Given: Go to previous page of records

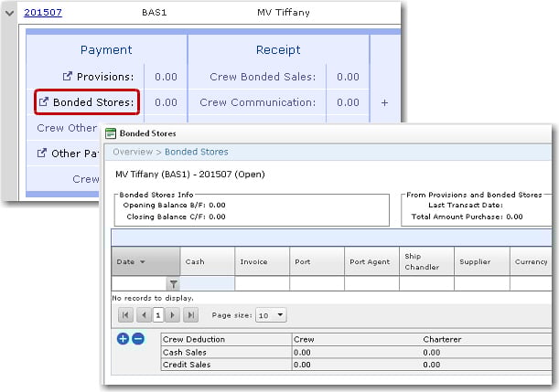Looking at the screenshot, I should pyautogui.click(x=144, y=315).
